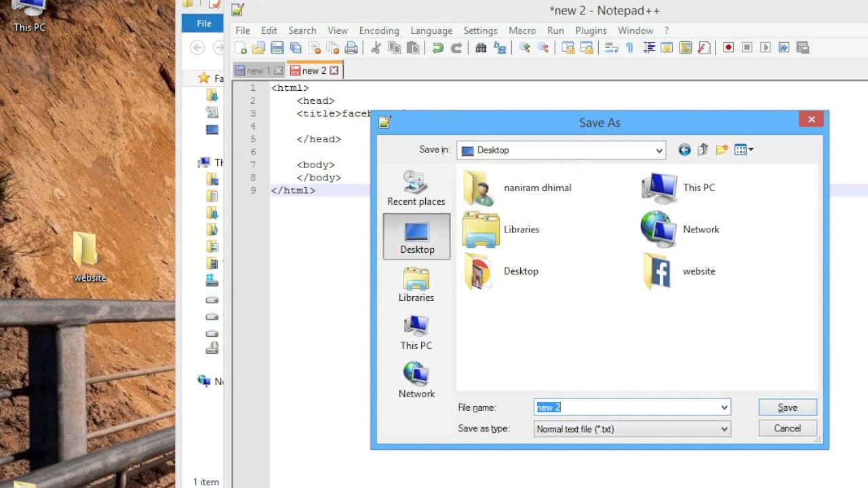Expand the Save in location dropdown
This screenshot has height=488, width=868.
click(658, 150)
